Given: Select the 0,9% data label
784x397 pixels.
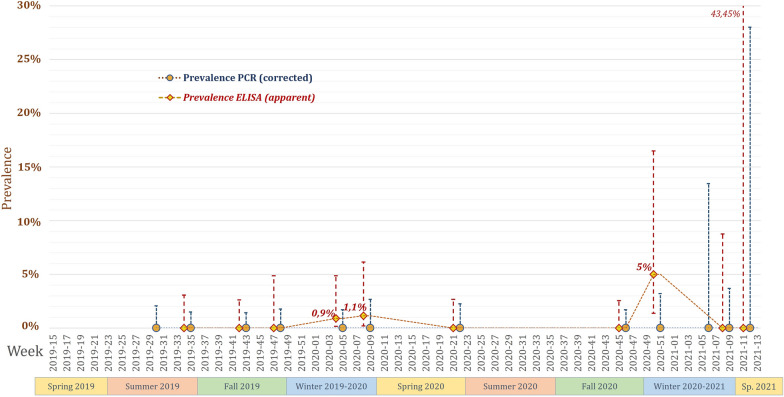Looking at the screenshot, I should click(x=323, y=313).
